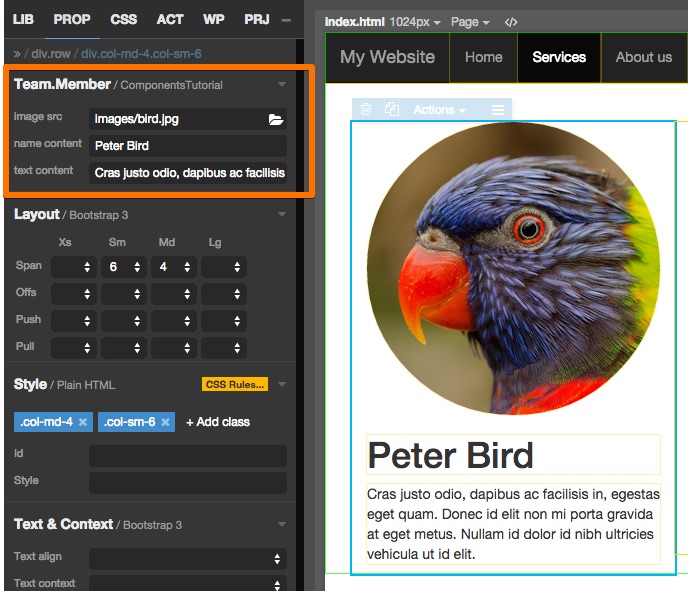Screen dimensions: 688x591
Task: Go to the Home nav item
Action: (x=484, y=57)
